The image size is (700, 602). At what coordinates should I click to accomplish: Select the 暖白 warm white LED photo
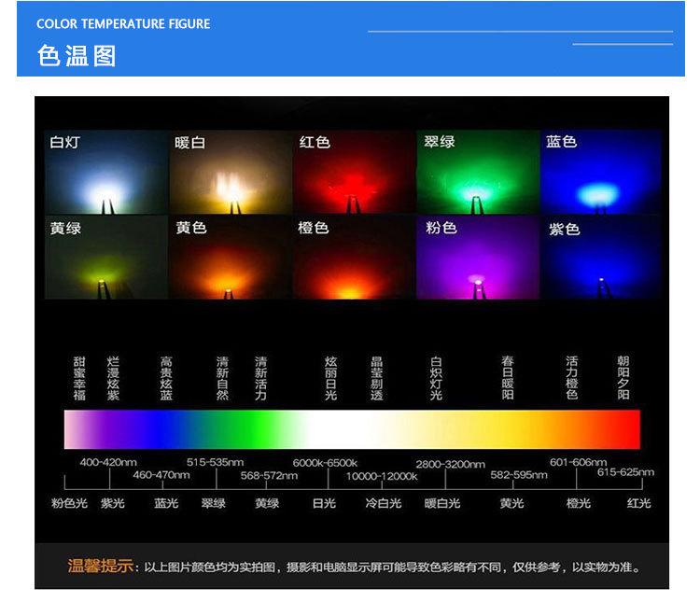pos(230,174)
